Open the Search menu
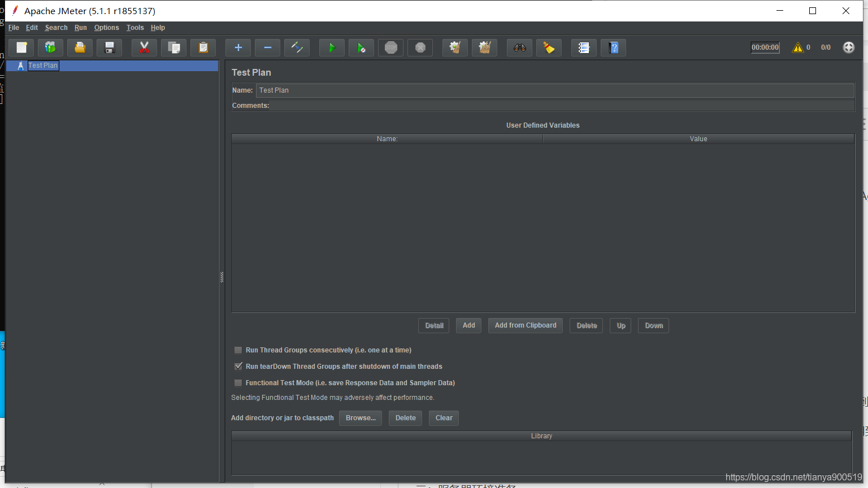This screenshot has width=868, height=488. [x=56, y=28]
